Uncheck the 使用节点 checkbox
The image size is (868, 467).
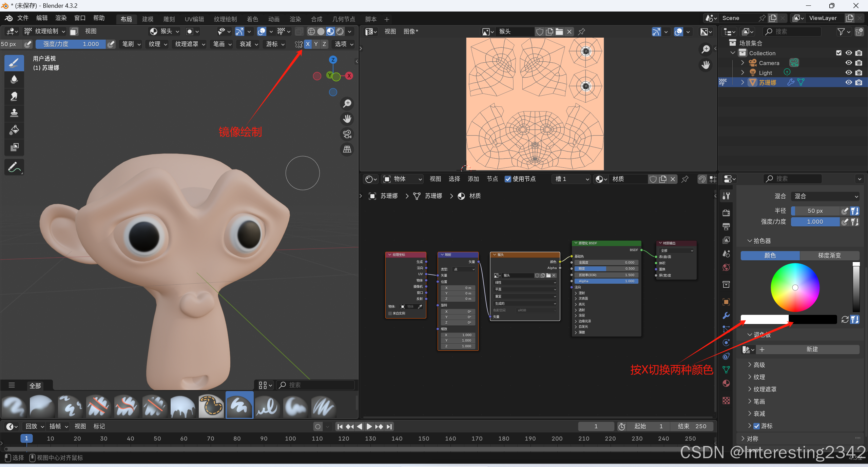coord(508,179)
